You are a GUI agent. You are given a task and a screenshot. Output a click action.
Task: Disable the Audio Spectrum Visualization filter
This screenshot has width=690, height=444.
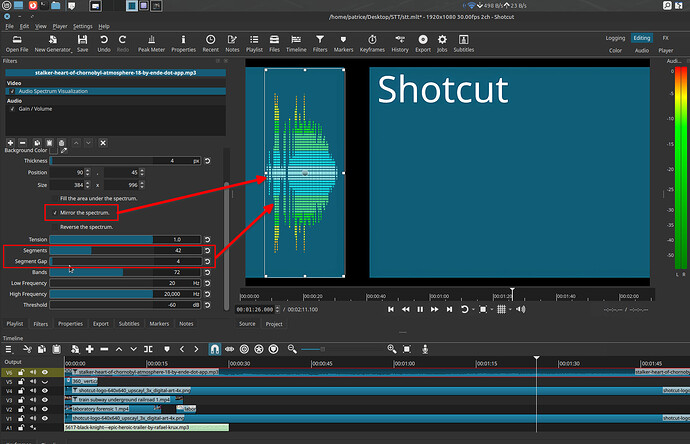tap(12, 91)
